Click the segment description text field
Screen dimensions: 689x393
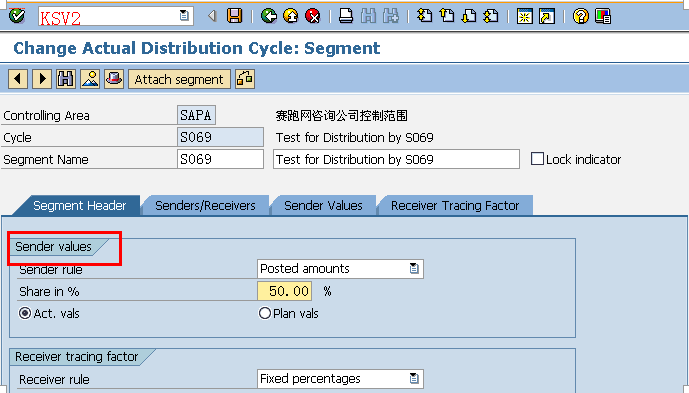(x=396, y=159)
